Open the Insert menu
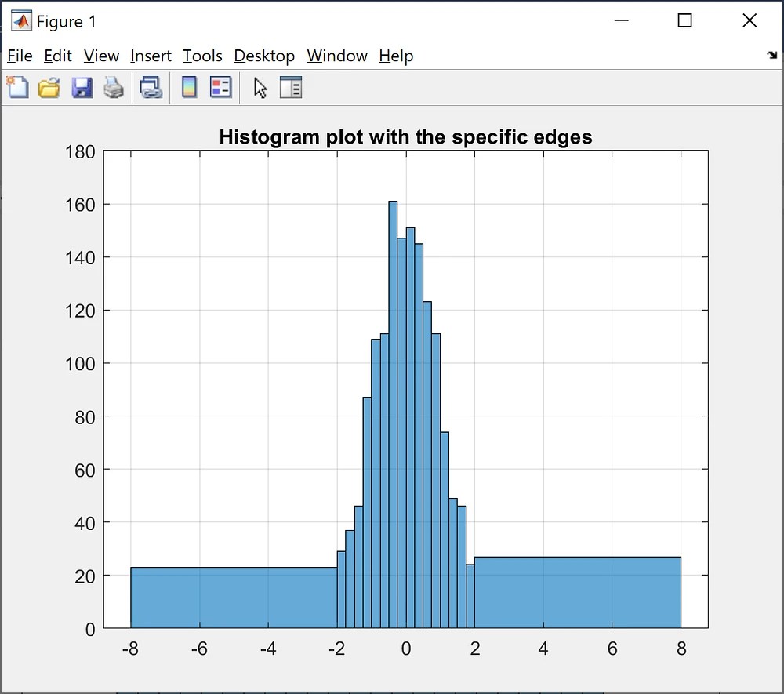Screen dimensions: 784x694 tap(151, 56)
